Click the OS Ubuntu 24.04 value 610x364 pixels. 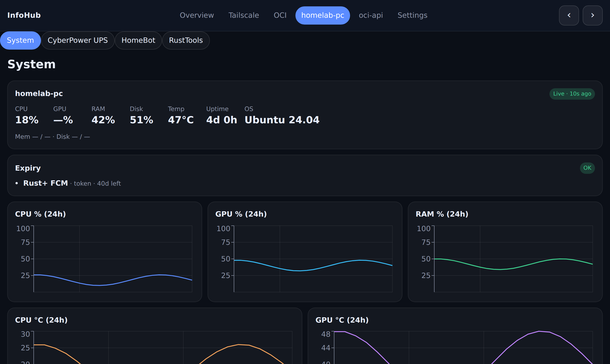tap(282, 120)
